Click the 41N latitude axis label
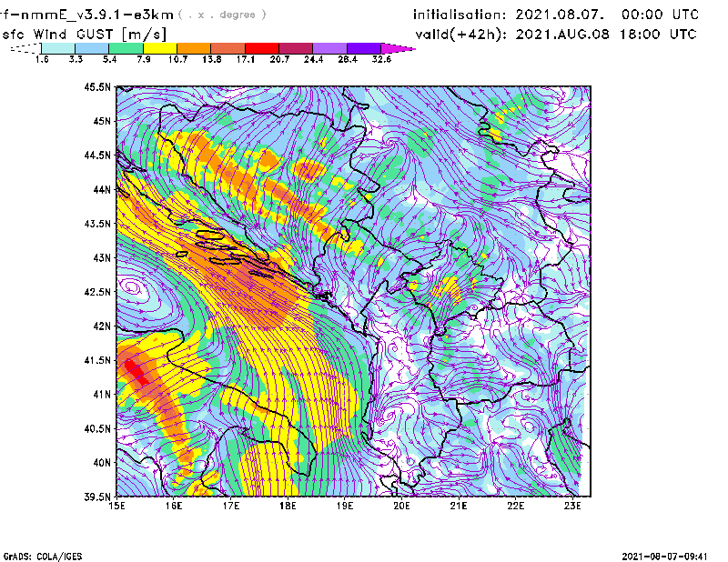The width and height of the screenshot is (728, 562). click(x=102, y=395)
